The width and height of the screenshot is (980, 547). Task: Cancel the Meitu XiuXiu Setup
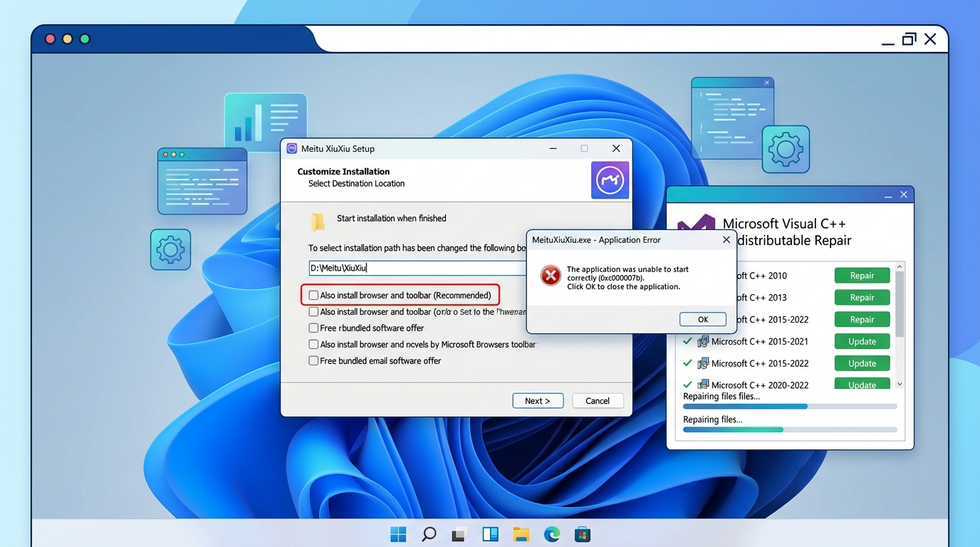point(598,401)
